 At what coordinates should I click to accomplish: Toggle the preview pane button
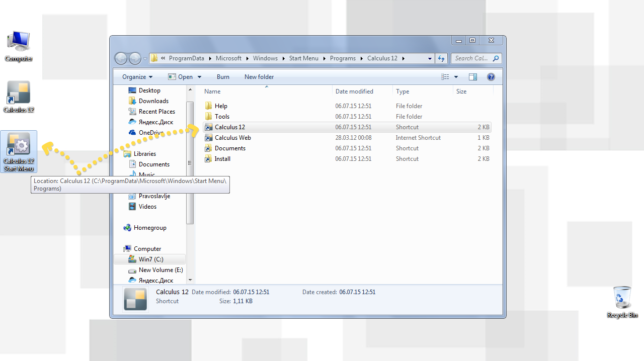(472, 77)
